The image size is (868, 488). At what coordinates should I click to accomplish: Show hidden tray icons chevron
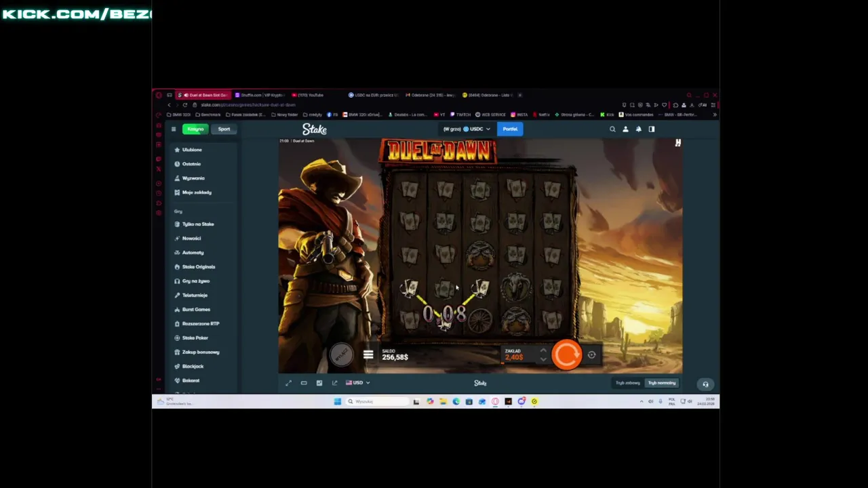coord(642,401)
